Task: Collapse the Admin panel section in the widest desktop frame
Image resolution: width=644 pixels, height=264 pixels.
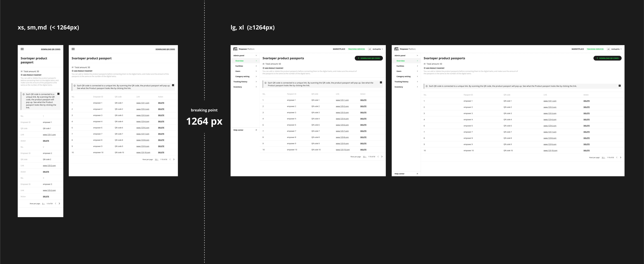Action: [417, 56]
